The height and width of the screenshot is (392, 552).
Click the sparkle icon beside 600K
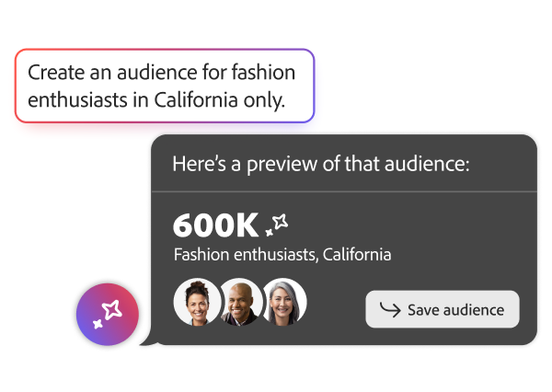tap(278, 223)
